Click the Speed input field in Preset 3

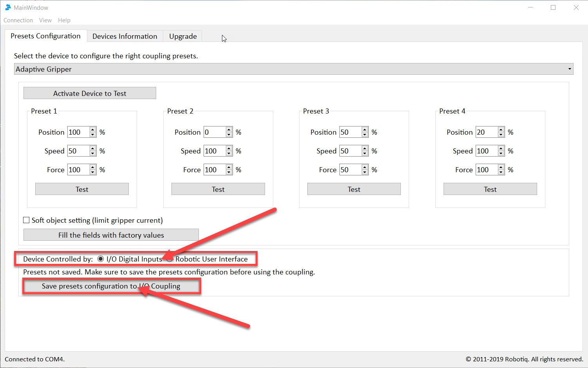coord(350,150)
